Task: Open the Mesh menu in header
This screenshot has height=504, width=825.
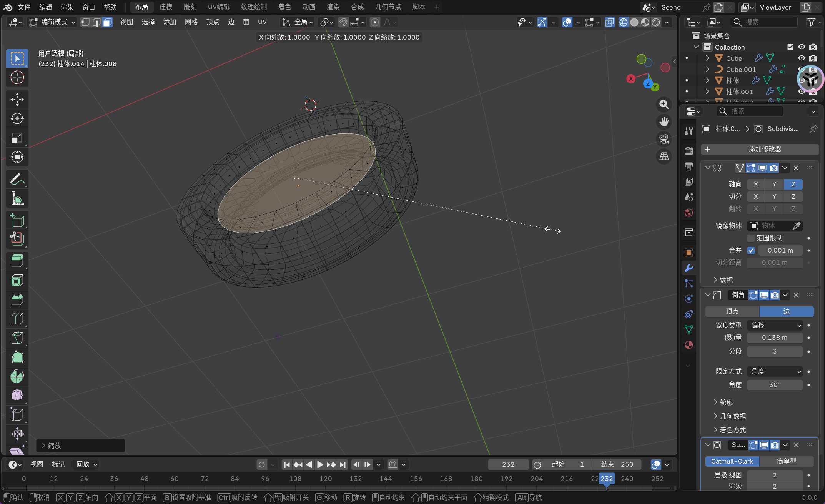Action: point(191,22)
